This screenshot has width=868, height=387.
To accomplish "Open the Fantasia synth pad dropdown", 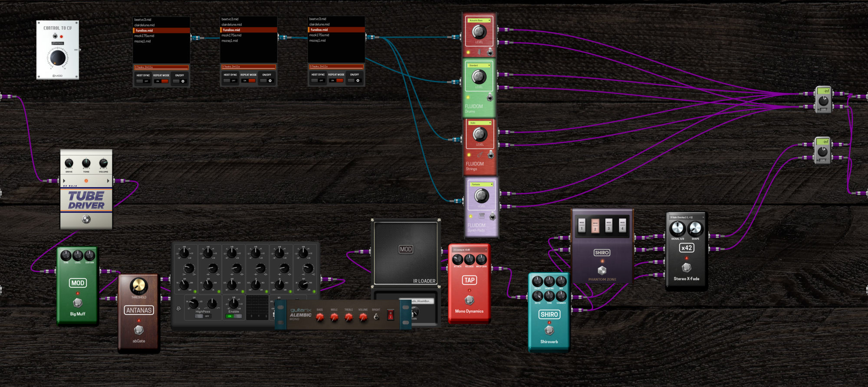I will click(482, 184).
